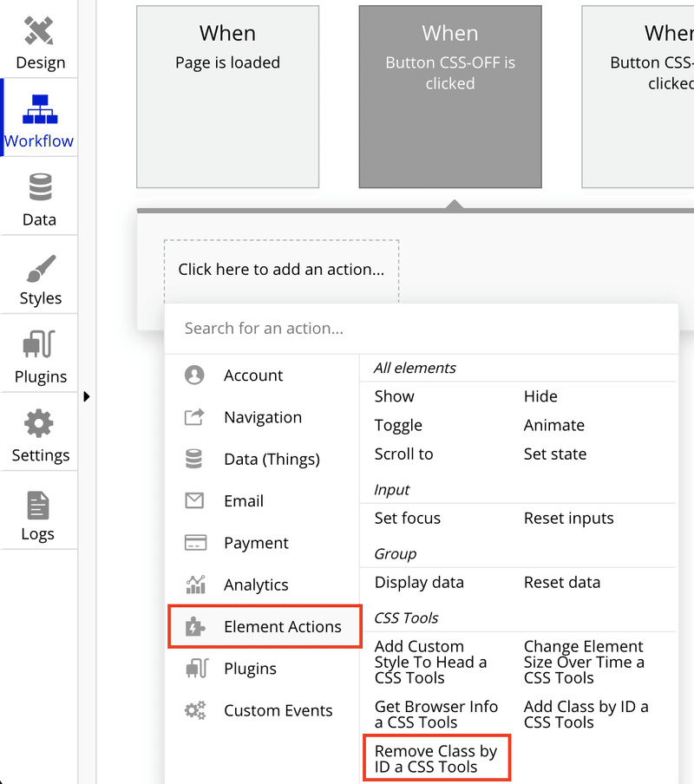Expand the collapsed side panel arrow
The width and height of the screenshot is (694, 784).
point(87,396)
